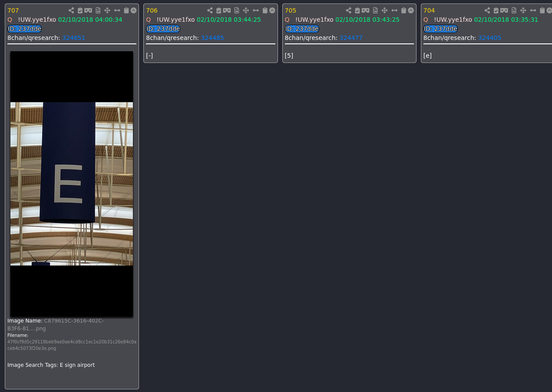Click the share icon on post 707
Viewport: 552px width, 392px height.
pos(71,10)
